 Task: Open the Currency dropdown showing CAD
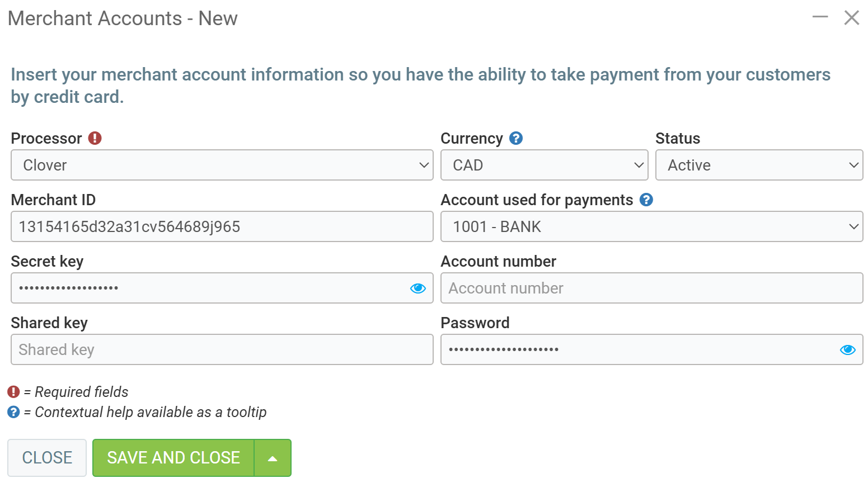544,165
